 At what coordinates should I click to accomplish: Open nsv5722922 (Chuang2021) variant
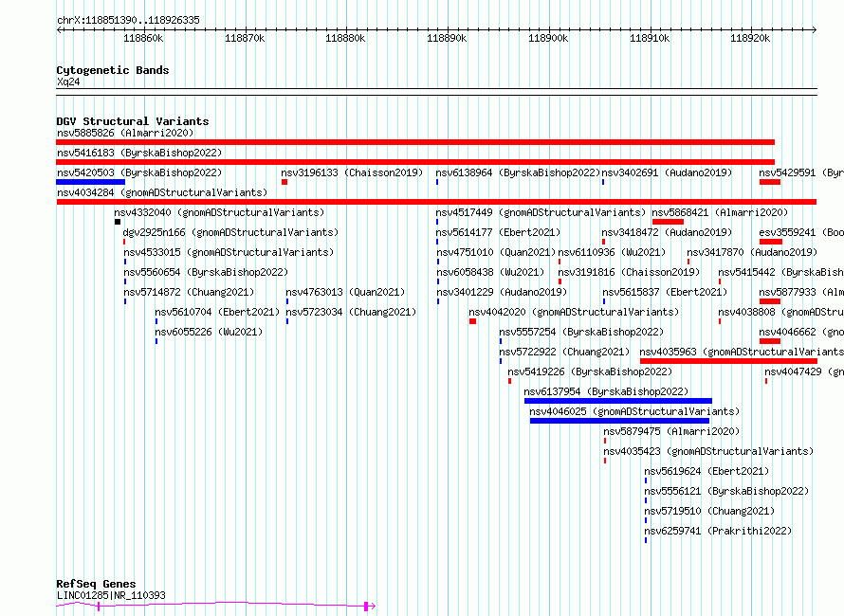[564, 352]
